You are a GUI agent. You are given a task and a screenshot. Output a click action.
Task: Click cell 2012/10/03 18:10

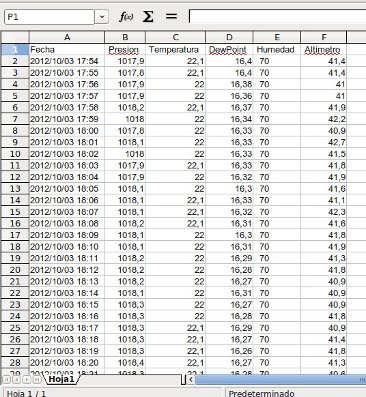coord(67,247)
